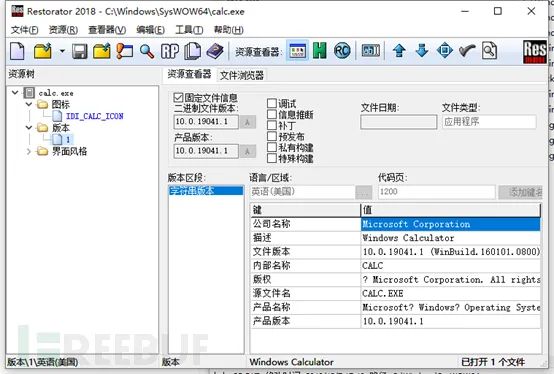Click the edit mode toolbar icon
The image size is (554, 374).
click(371, 51)
